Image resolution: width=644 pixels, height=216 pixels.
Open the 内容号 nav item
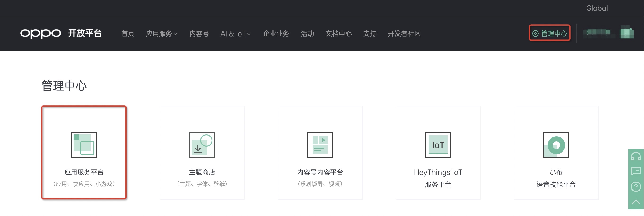[x=199, y=33]
